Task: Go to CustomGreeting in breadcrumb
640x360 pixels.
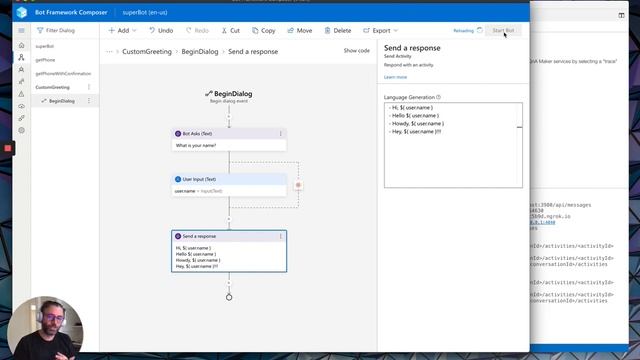Action: [147, 52]
